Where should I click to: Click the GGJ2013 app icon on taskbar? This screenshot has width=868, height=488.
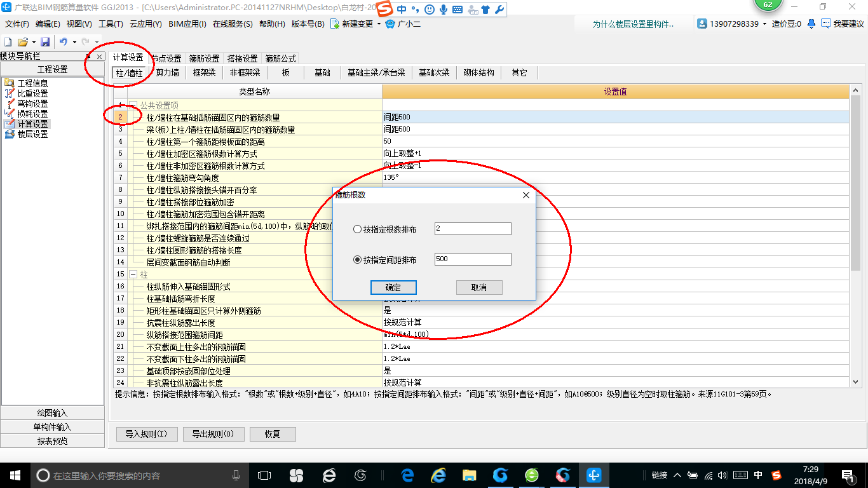[x=593, y=475]
